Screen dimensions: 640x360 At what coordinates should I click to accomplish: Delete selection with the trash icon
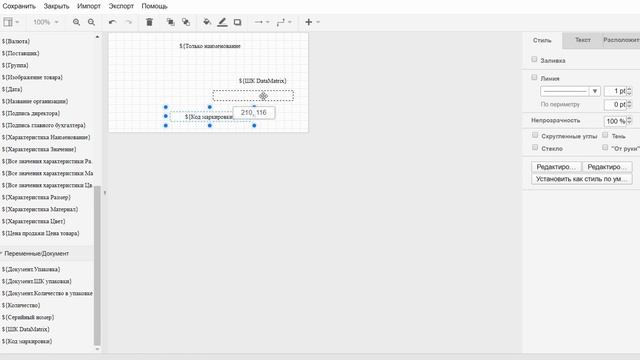point(149,22)
